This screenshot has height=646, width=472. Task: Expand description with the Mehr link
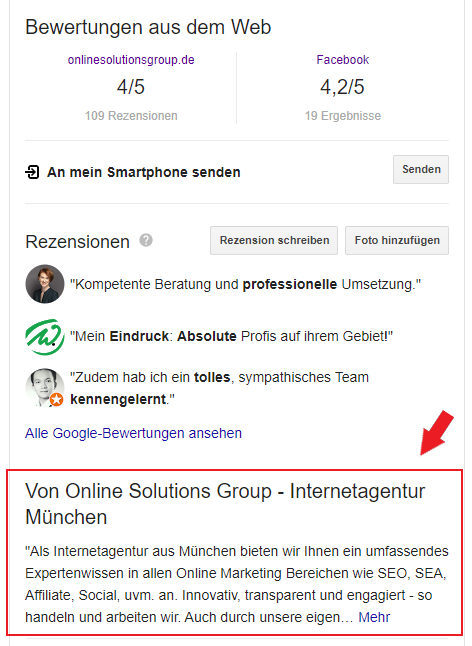[374, 617]
